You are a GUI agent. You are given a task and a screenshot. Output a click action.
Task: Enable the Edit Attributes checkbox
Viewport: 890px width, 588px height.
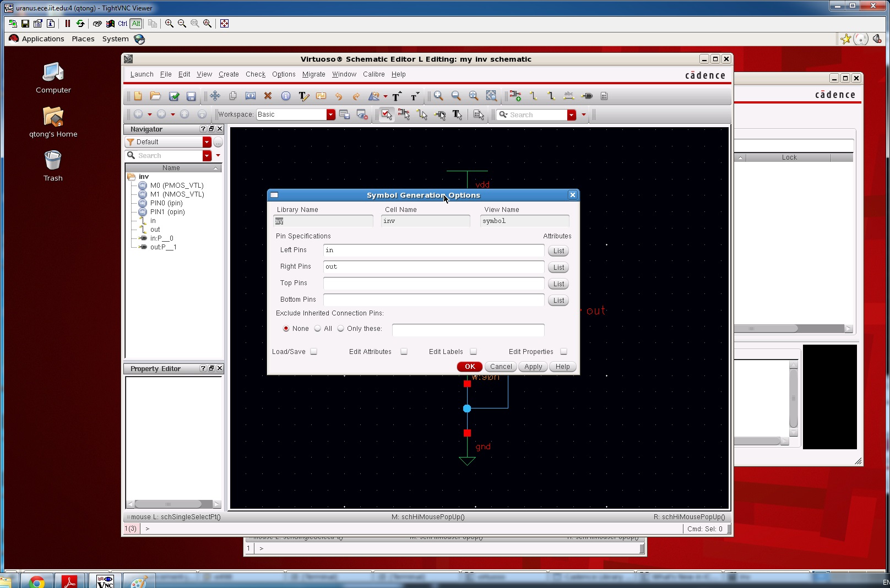click(x=404, y=352)
